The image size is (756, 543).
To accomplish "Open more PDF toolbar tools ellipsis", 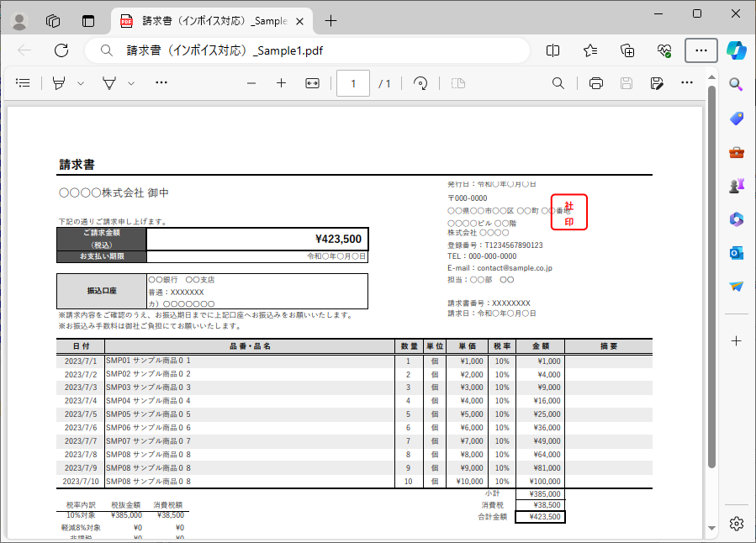I will point(161,83).
